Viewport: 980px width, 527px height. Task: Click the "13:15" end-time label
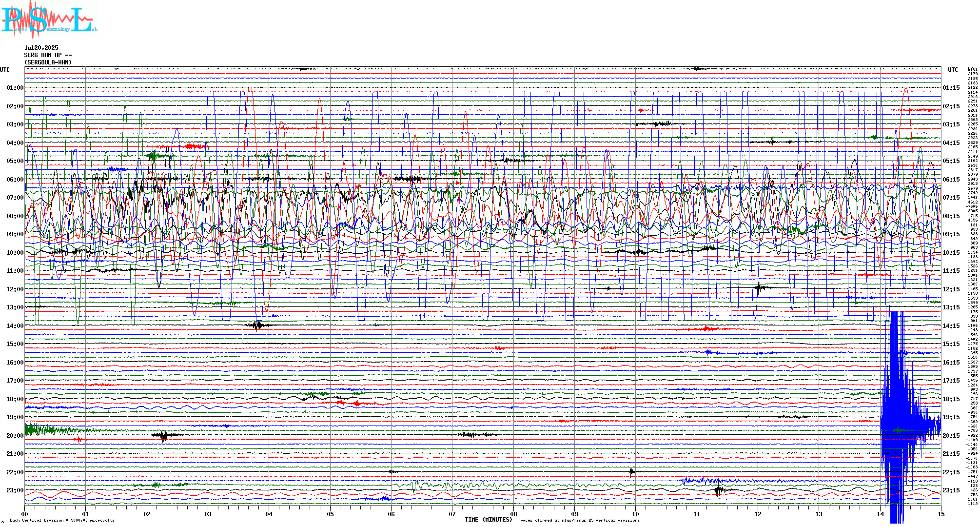(x=951, y=307)
